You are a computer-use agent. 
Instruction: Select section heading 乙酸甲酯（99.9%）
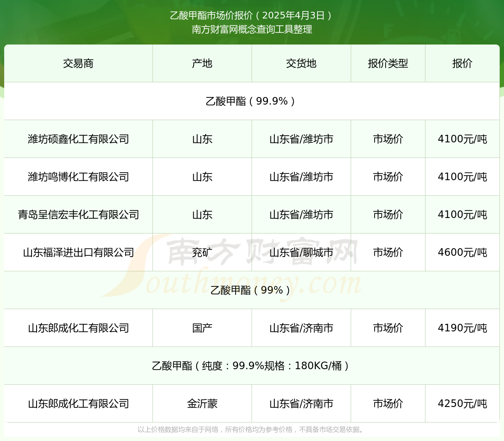click(252, 101)
